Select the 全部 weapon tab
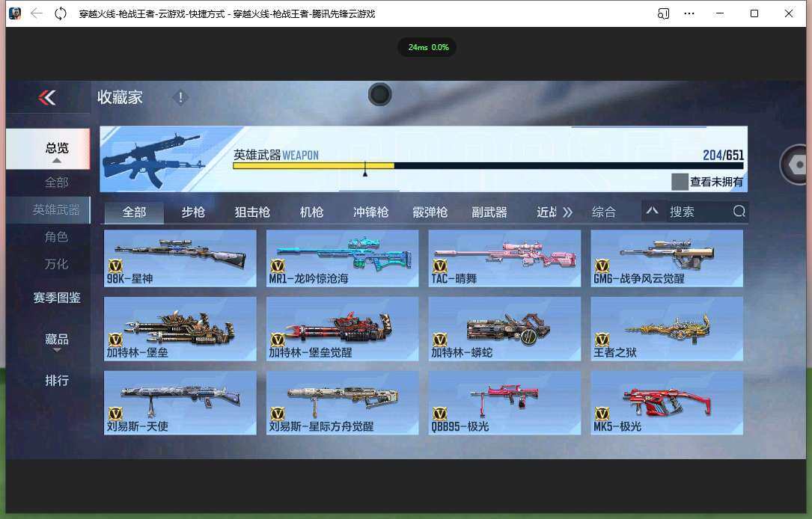The width and height of the screenshot is (812, 519). point(134,212)
